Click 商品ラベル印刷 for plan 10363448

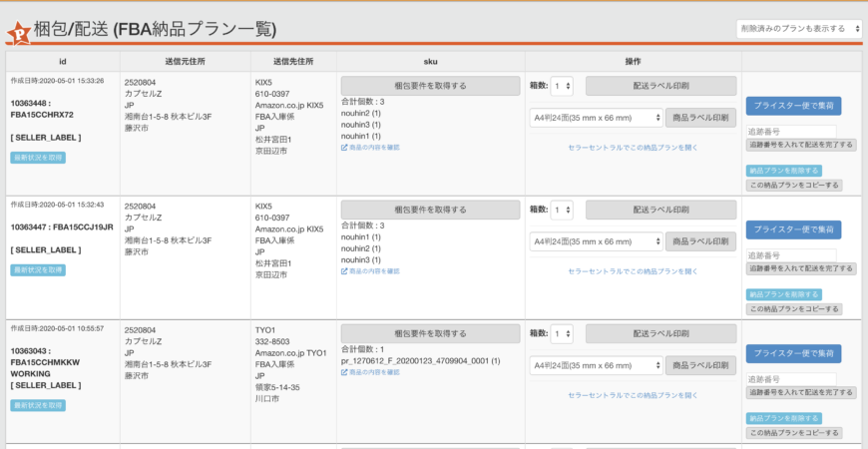point(700,118)
